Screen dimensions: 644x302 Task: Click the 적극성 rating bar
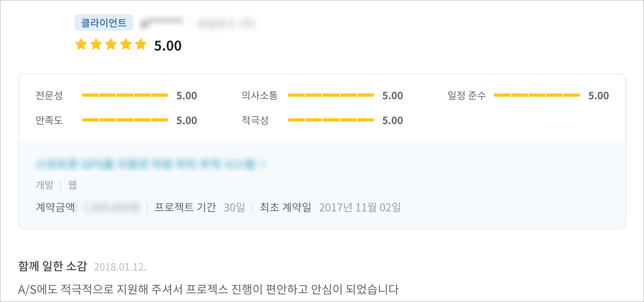click(331, 120)
